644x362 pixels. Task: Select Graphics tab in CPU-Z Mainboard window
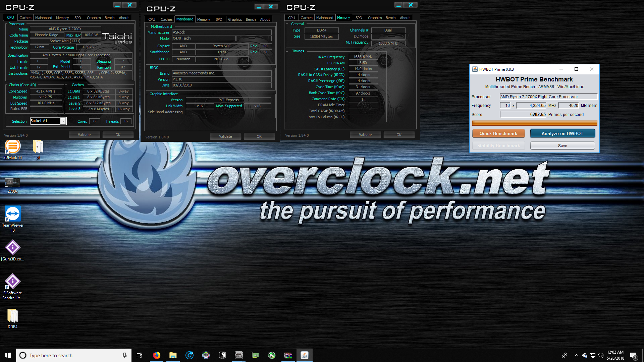tap(235, 19)
